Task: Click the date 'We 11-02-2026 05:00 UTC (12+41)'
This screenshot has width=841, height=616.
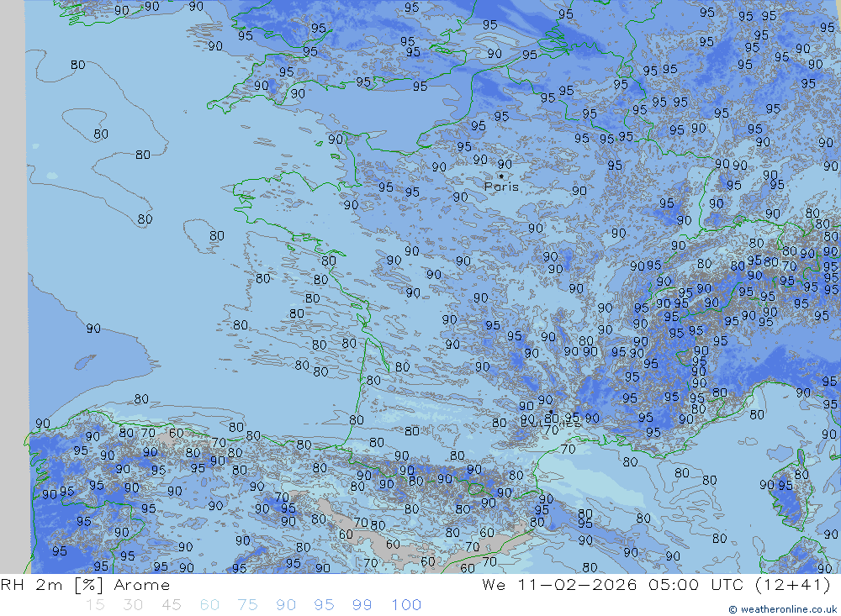Action: [656, 585]
